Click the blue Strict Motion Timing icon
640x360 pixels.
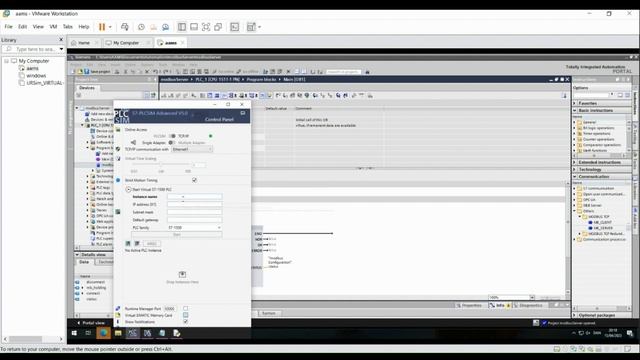pos(118,180)
